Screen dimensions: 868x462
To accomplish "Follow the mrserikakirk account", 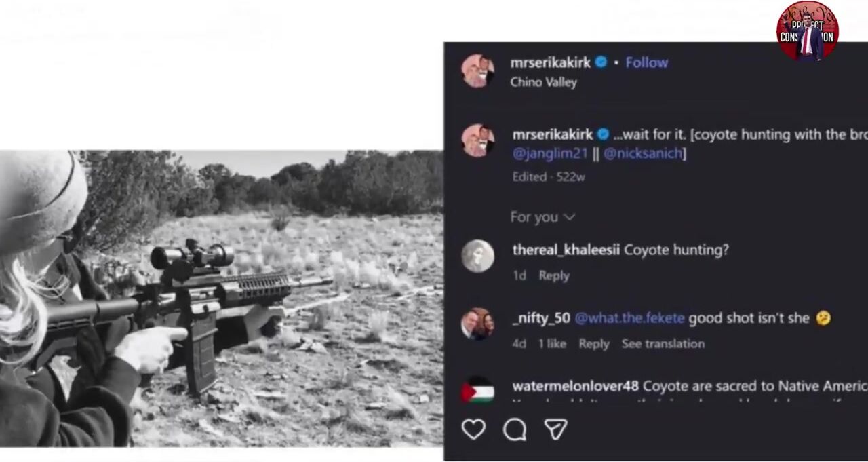I will [646, 62].
